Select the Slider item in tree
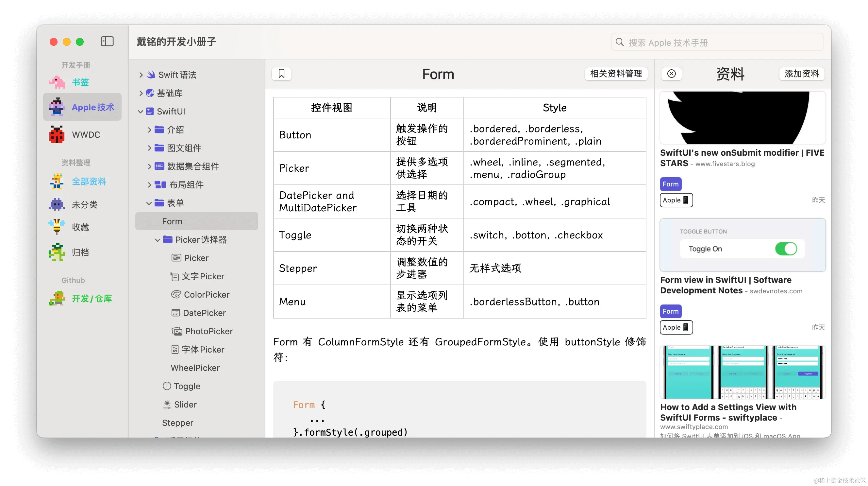The image size is (868, 486). (185, 404)
